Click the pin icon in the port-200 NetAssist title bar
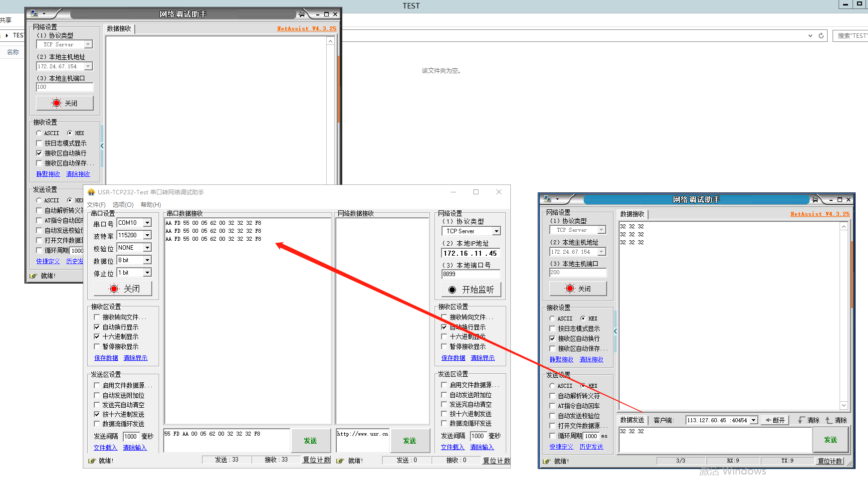868x477 pixels. [815, 200]
